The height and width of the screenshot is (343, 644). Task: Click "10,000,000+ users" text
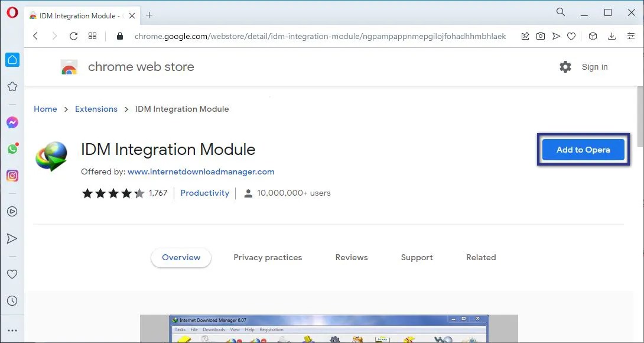click(x=294, y=193)
